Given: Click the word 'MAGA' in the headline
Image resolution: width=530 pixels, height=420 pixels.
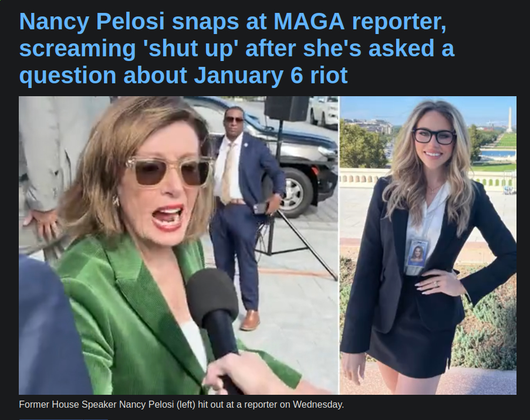Looking at the screenshot, I should 309,21.
